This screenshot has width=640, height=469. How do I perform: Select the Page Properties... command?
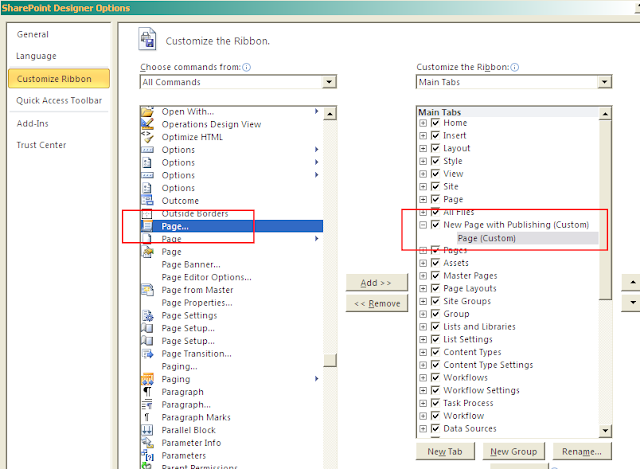tap(197, 302)
